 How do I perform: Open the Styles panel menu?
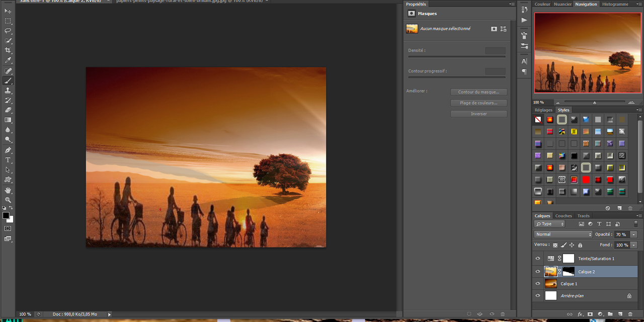[x=639, y=110]
